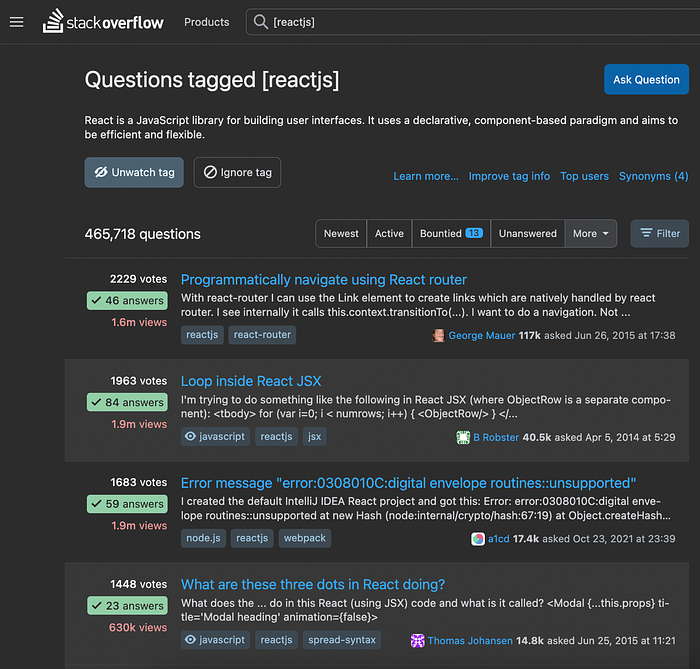
Task: Click the Ask Question button
Action: pyautogui.click(x=646, y=79)
